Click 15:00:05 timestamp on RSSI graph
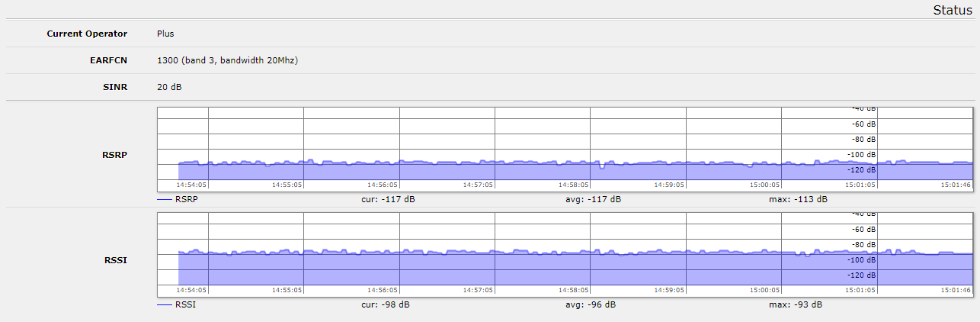 (x=765, y=290)
